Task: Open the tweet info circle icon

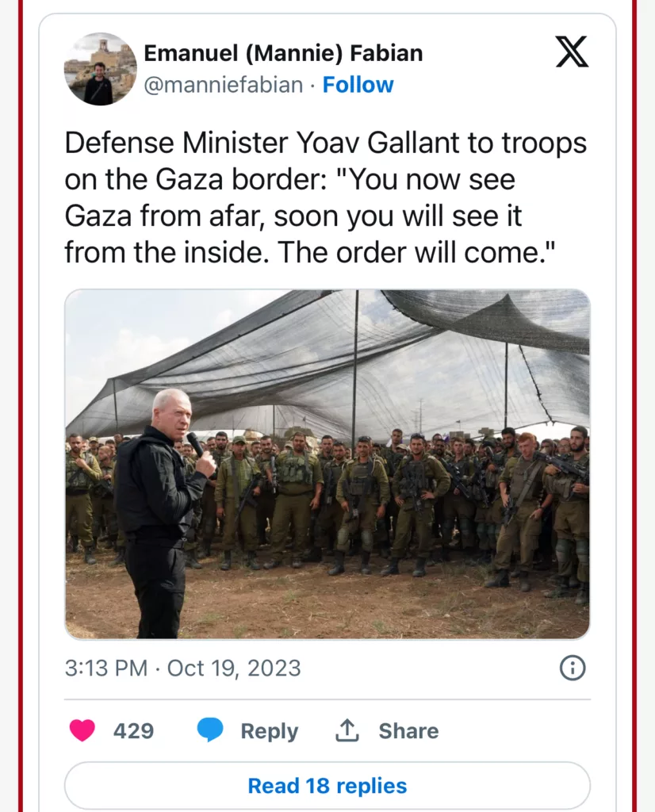Action: 572,668
